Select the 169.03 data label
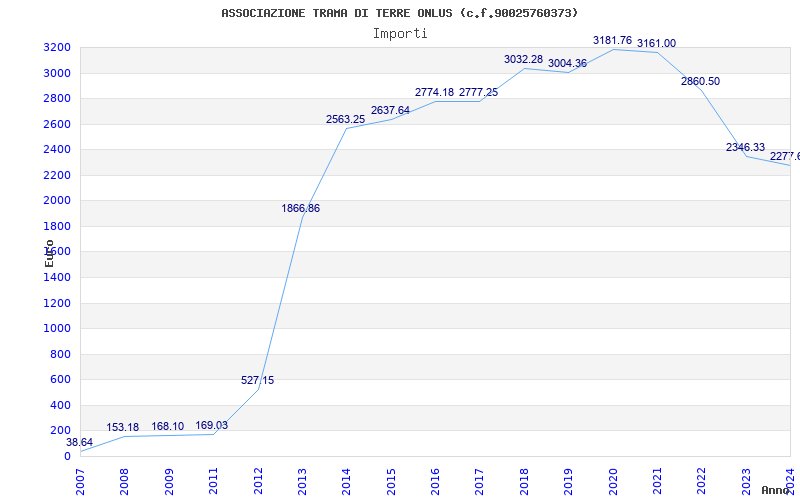The image size is (800, 500). [x=212, y=426]
